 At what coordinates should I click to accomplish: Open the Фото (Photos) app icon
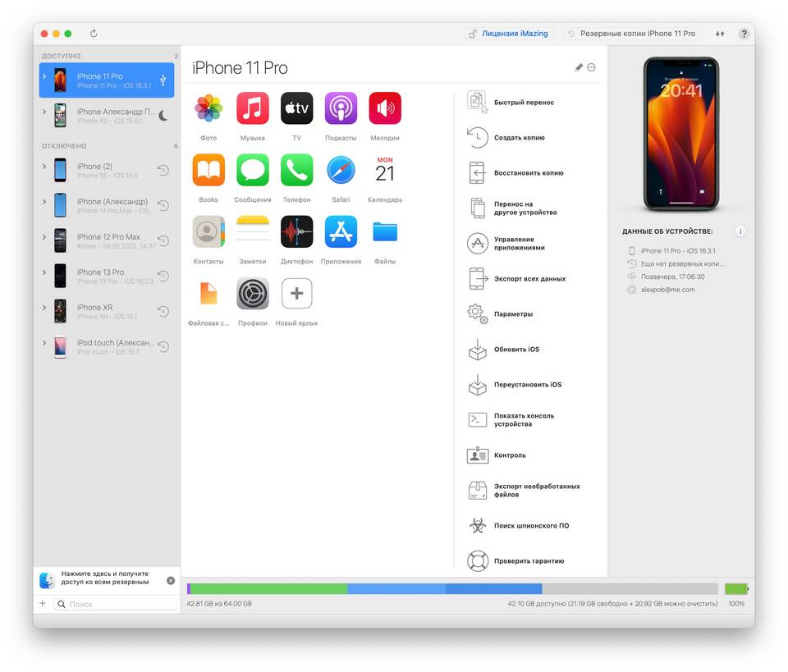click(208, 108)
